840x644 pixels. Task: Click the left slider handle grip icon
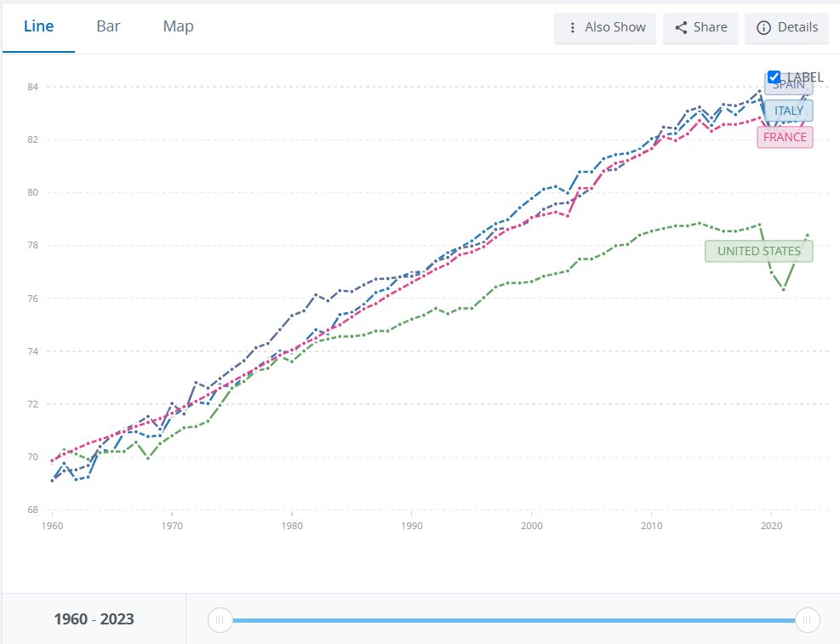coord(220,620)
